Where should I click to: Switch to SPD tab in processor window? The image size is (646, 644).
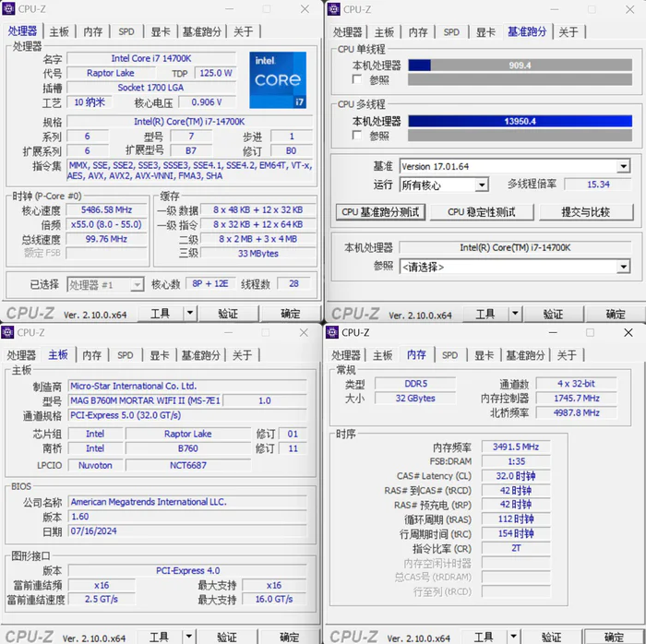point(126,31)
